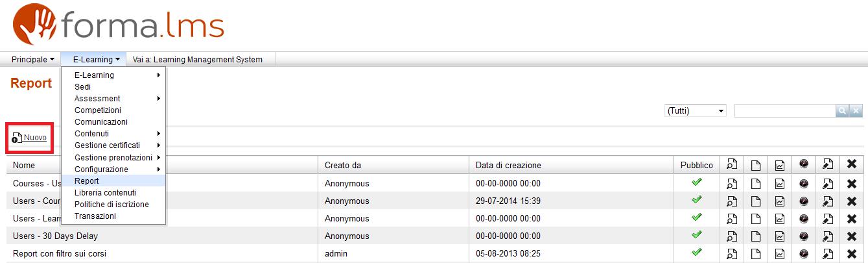This screenshot has width=868, height=263.
Task: Preview the 'Users - 30 Days Delay' report
Action: point(732,236)
